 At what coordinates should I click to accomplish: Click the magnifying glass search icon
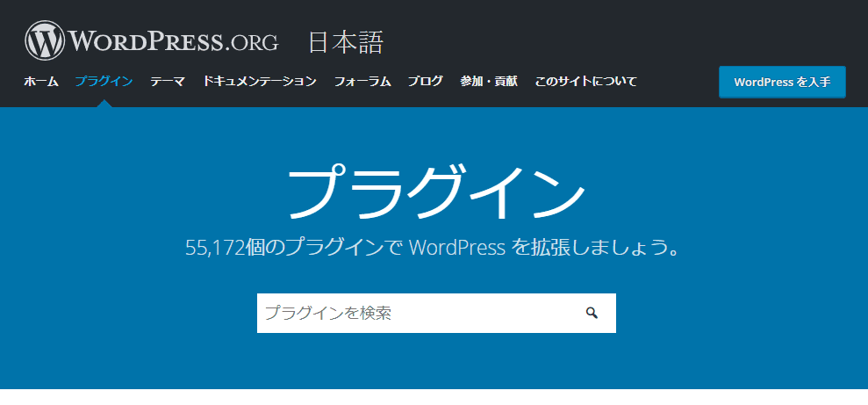pyautogui.click(x=592, y=313)
